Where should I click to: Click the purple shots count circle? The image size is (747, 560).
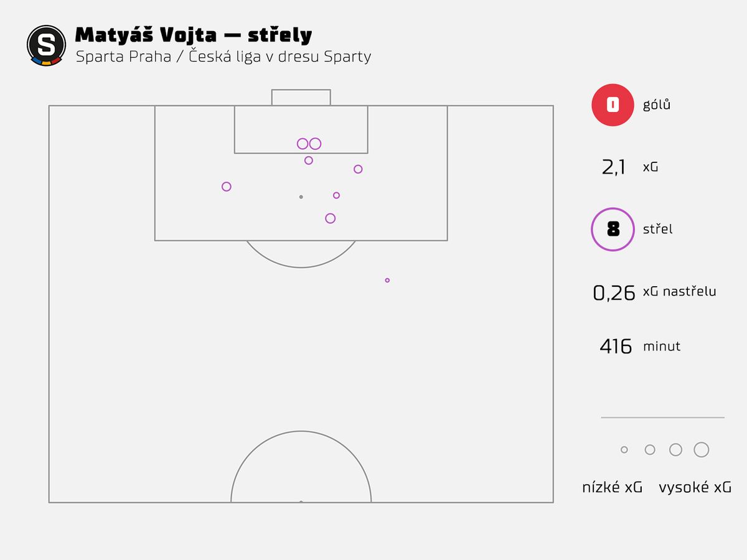[x=613, y=230]
